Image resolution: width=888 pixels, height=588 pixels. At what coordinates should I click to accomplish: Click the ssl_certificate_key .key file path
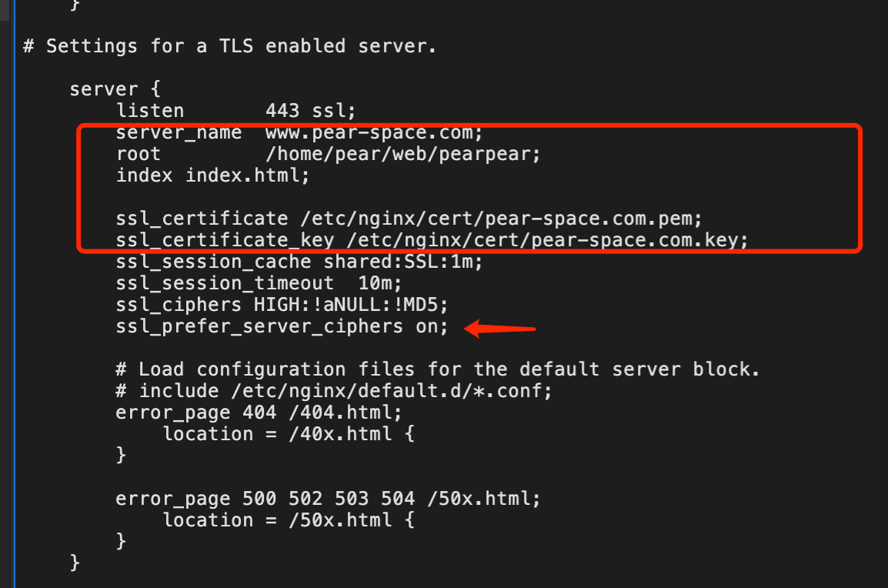[x=547, y=240]
